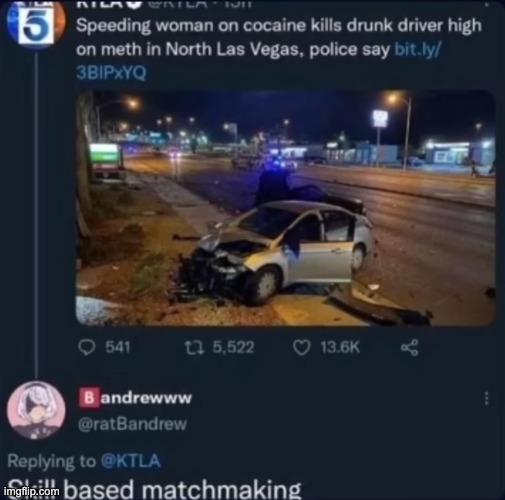View the 5,522 retweets count
Viewport: 505px width, 500px height.
(233, 347)
